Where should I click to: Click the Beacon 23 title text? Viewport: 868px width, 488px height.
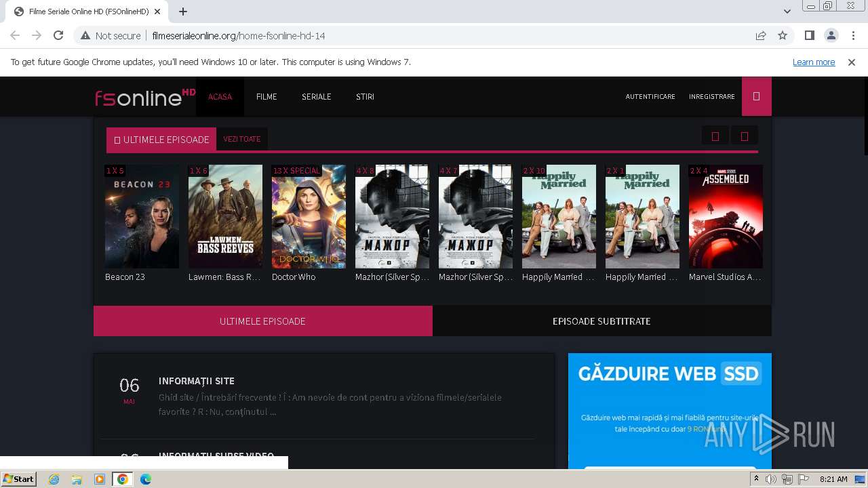[x=125, y=277]
